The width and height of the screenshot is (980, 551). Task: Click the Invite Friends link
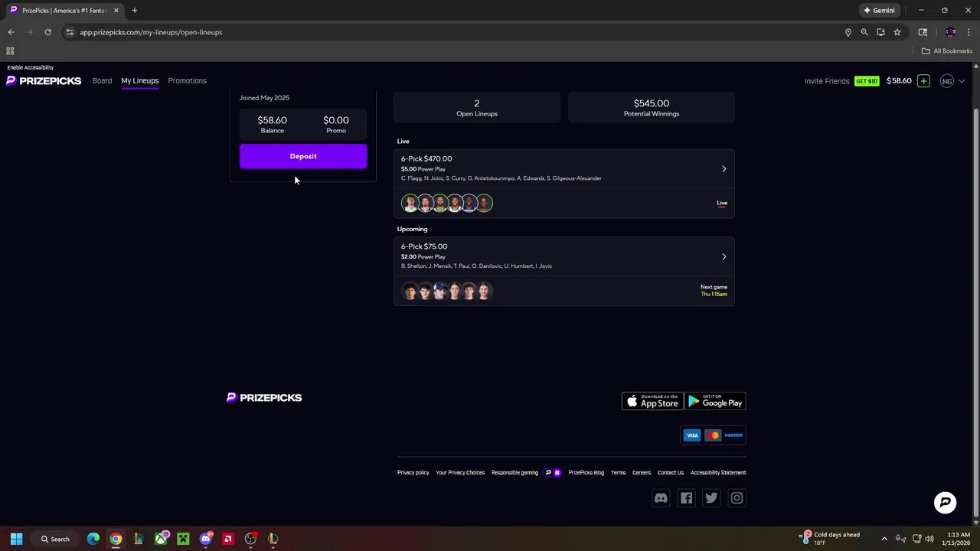tap(827, 80)
